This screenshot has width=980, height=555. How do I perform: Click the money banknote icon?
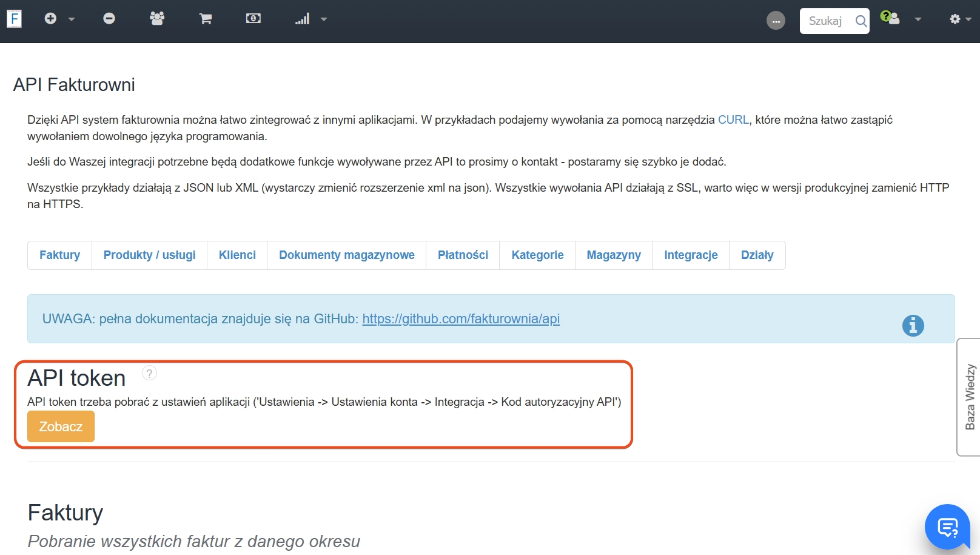coord(253,19)
